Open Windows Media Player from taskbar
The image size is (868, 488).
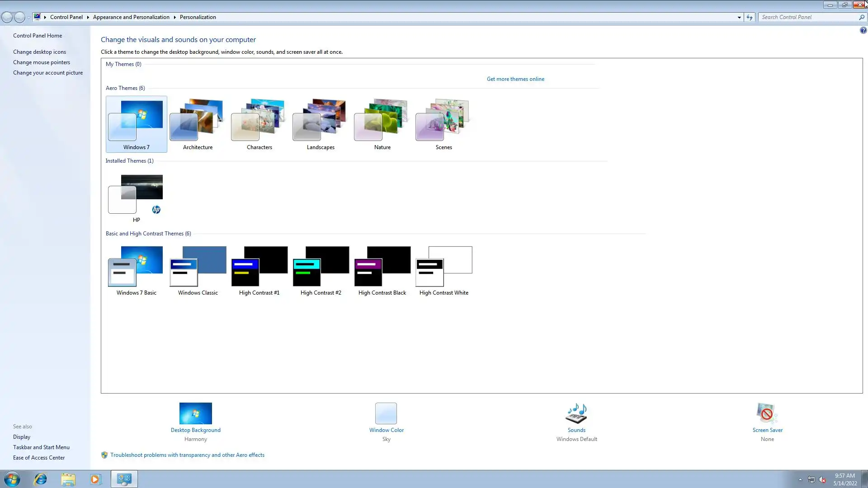coord(95,479)
